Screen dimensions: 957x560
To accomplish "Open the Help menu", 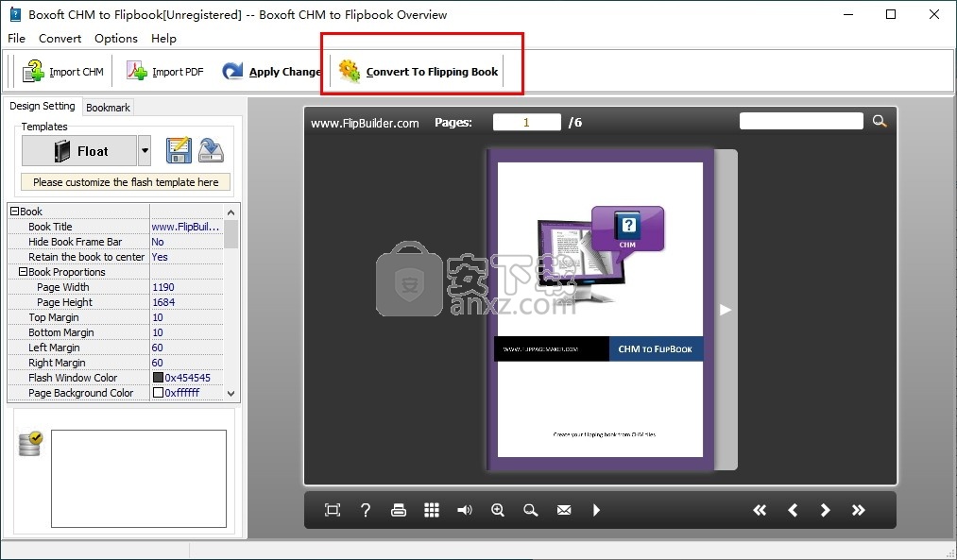I will coord(163,39).
